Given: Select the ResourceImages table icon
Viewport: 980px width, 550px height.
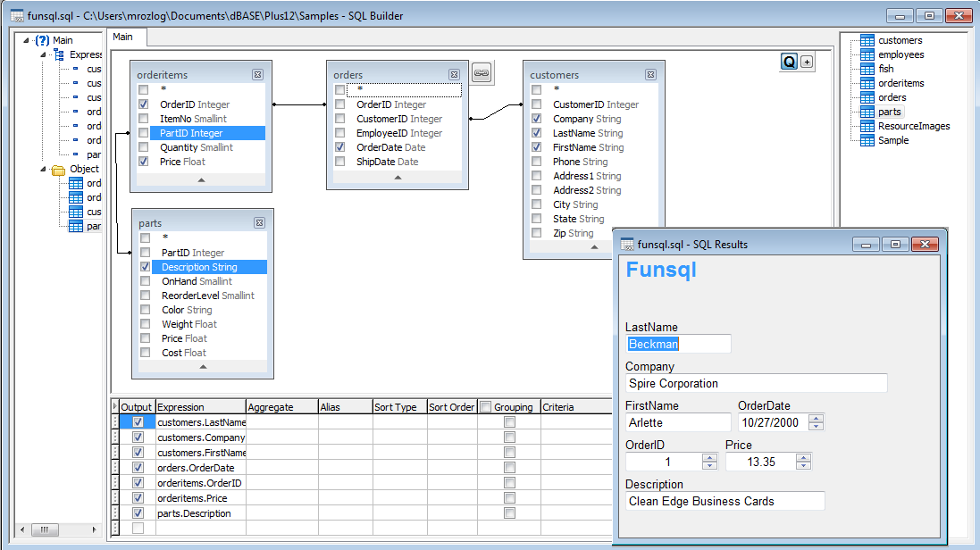Looking at the screenshot, I should pyautogui.click(x=867, y=126).
